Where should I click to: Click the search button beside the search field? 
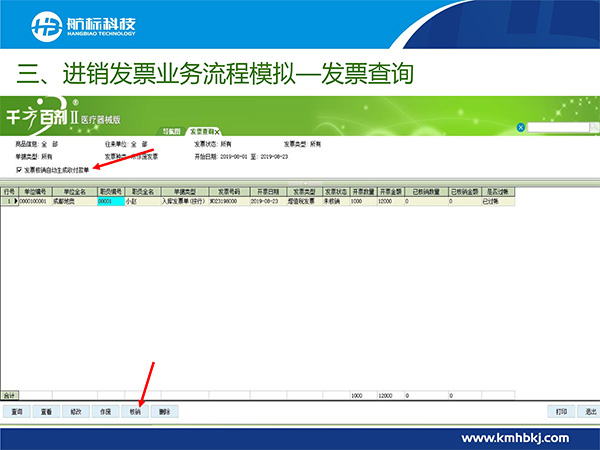(x=594, y=127)
